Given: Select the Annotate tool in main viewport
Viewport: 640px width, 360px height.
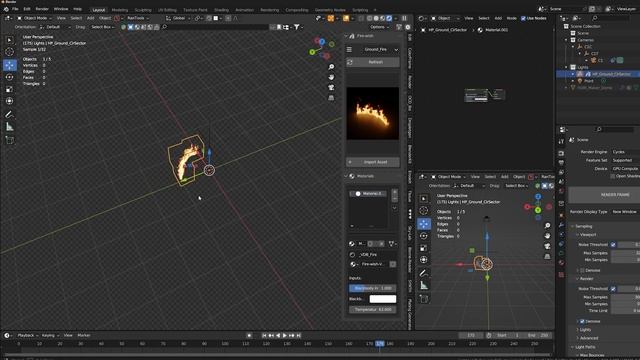Looking at the screenshot, I should click(9, 115).
